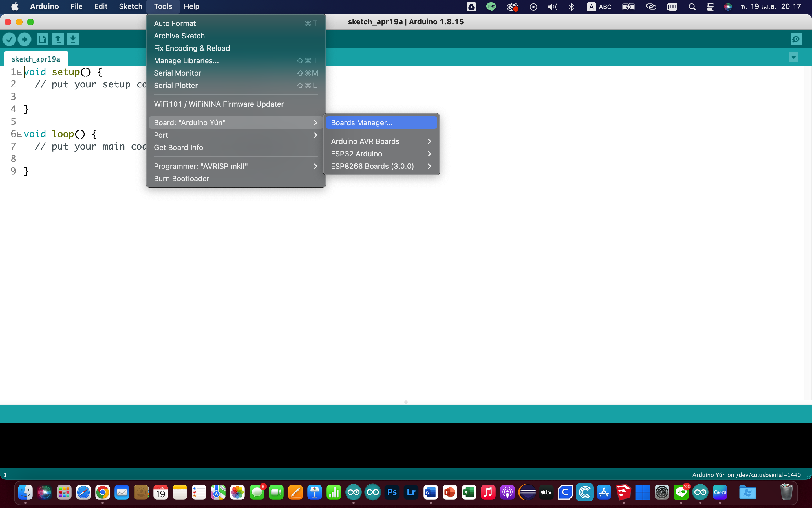Launch Google Chrome from the Dock
The height and width of the screenshot is (508, 812).
(102, 492)
